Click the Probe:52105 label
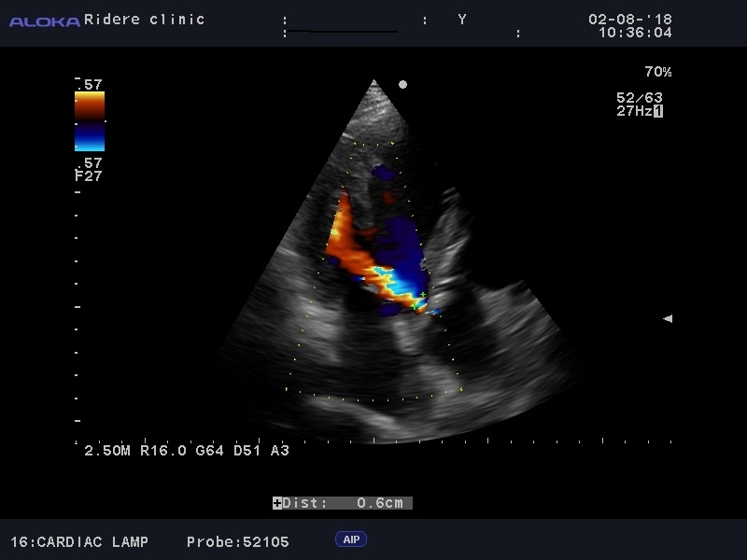Viewport: 747px width, 560px height. pos(237,541)
